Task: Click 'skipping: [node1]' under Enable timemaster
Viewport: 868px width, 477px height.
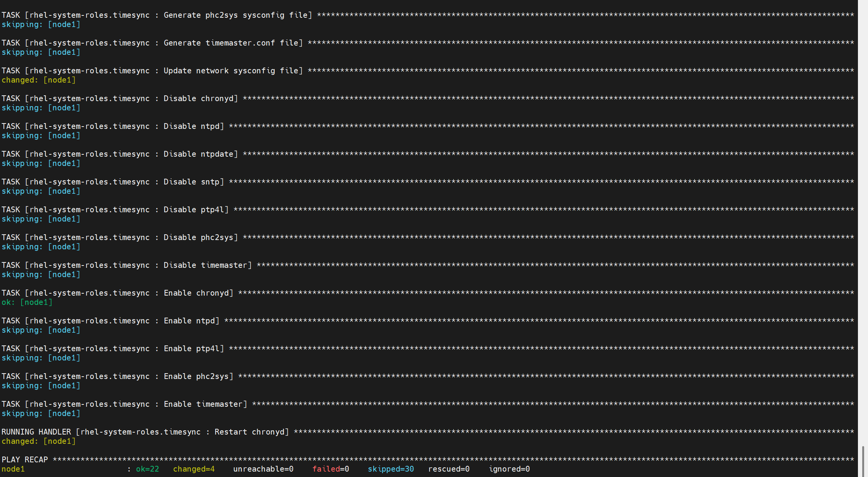Action: 41,413
